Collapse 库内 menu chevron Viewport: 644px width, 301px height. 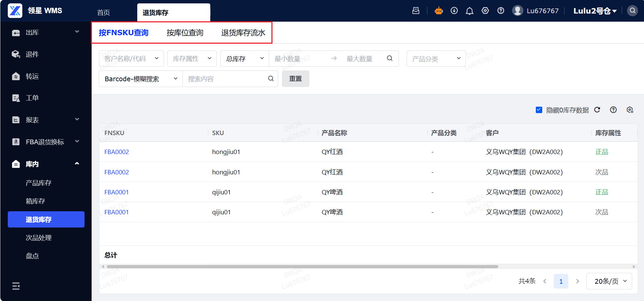coord(77,164)
